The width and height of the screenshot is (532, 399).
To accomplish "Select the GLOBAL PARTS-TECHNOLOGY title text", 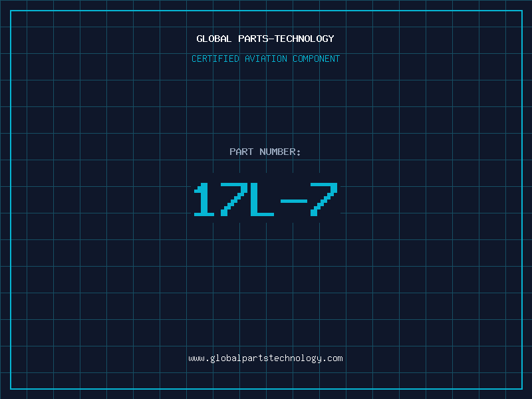I will 265,39.
